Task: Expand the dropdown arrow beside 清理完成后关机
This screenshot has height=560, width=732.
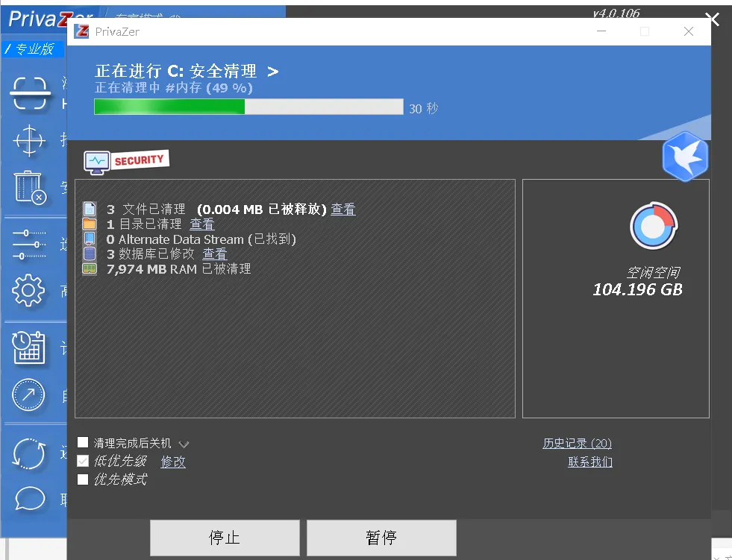Action: [x=184, y=444]
